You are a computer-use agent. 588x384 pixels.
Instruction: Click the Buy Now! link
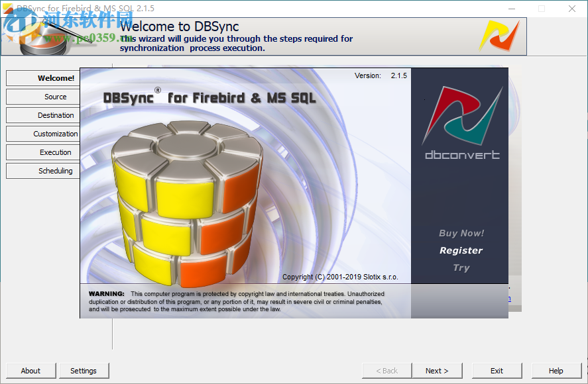pos(461,233)
